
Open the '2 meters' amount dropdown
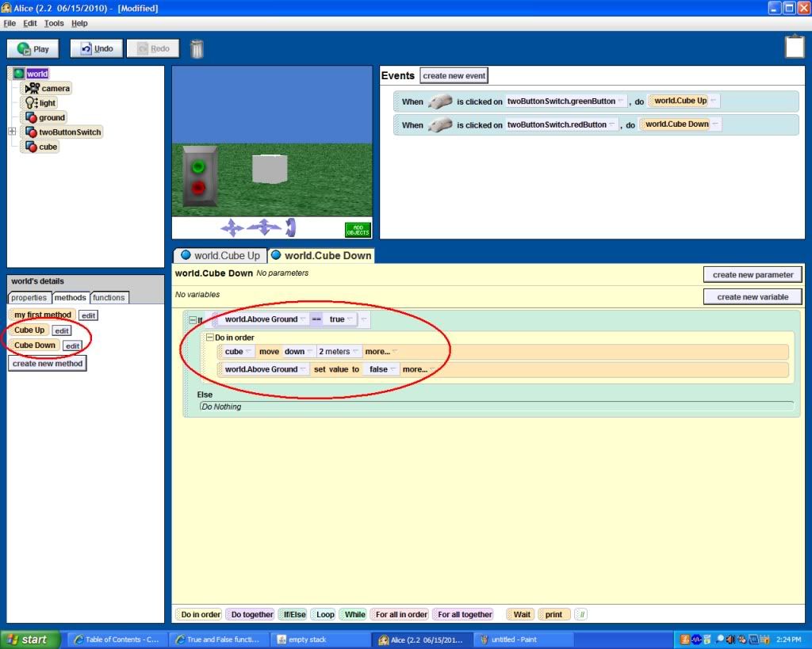point(354,351)
